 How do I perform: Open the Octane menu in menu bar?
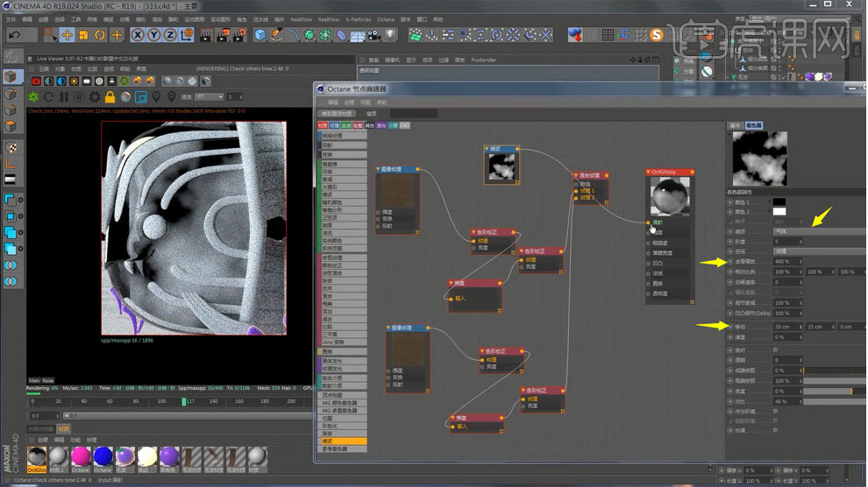pyautogui.click(x=385, y=18)
